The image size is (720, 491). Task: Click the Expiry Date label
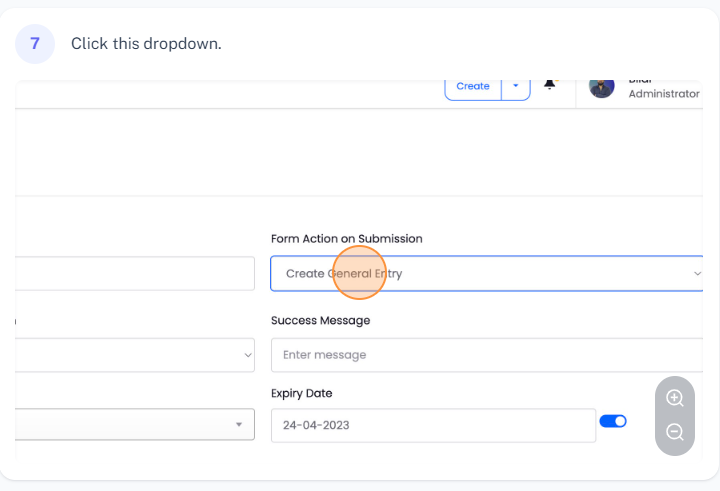pyautogui.click(x=301, y=393)
